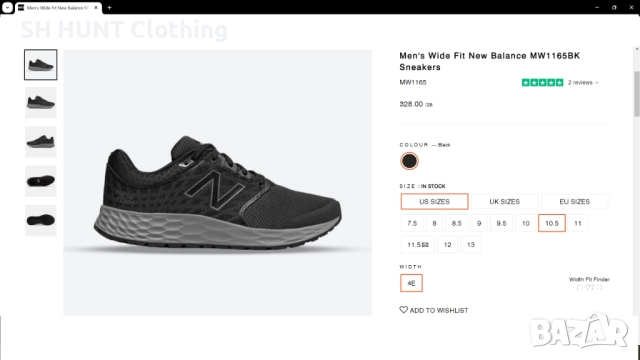Select the fifth shoe thumbnail (sole view)
Image resolution: width=640 pixels, height=360 pixels.
[x=41, y=220]
